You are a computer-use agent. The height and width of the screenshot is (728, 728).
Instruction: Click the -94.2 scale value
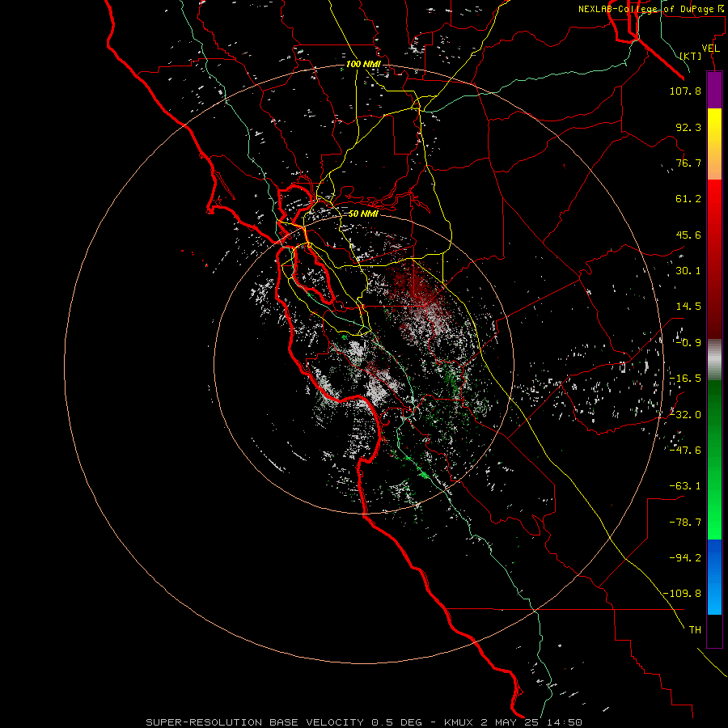pos(685,558)
